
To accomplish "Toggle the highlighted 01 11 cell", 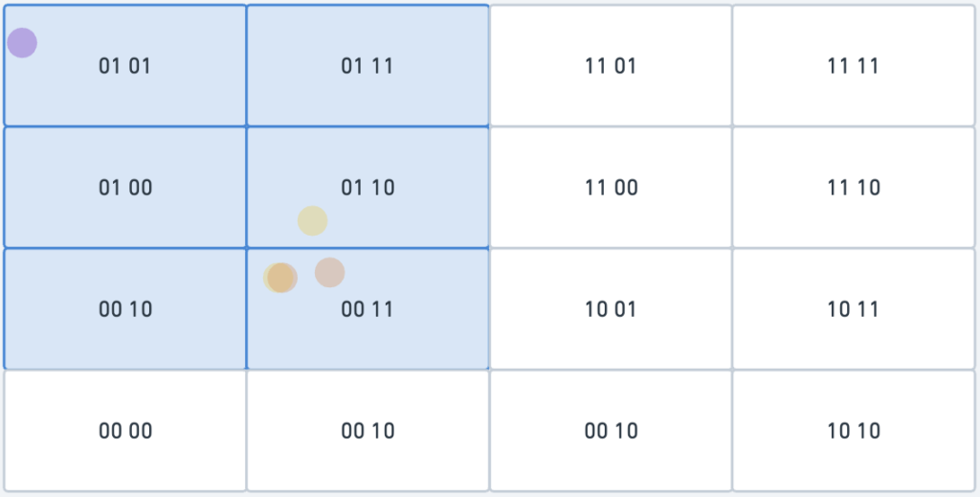I will tap(367, 66).
